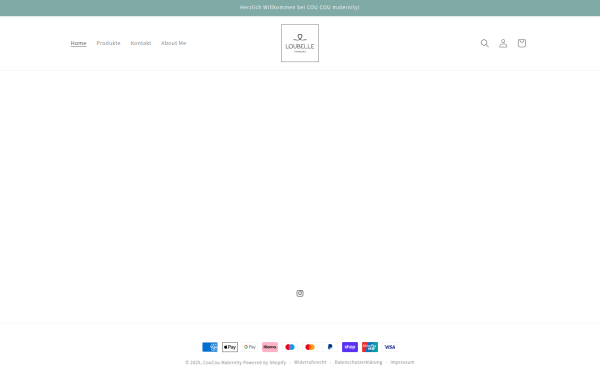Click the Klarna payment icon
Screen dimensions: 600x375
click(270, 347)
